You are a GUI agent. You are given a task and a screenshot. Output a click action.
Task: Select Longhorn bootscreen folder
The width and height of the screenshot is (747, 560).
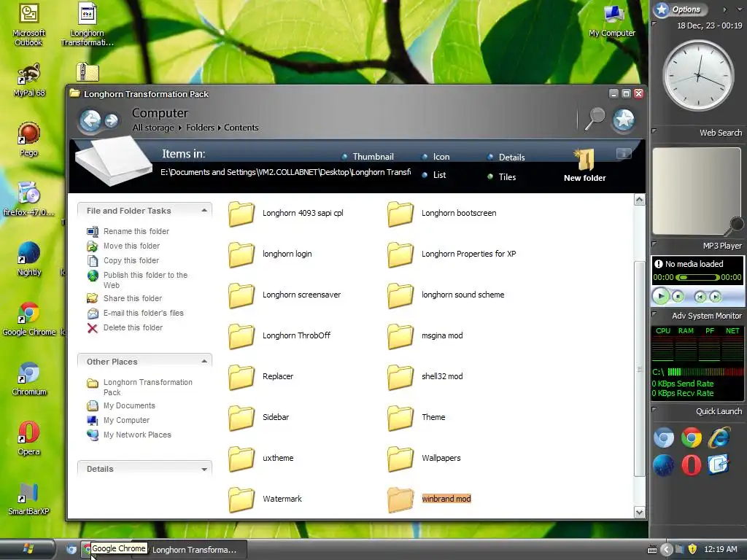[441, 214]
